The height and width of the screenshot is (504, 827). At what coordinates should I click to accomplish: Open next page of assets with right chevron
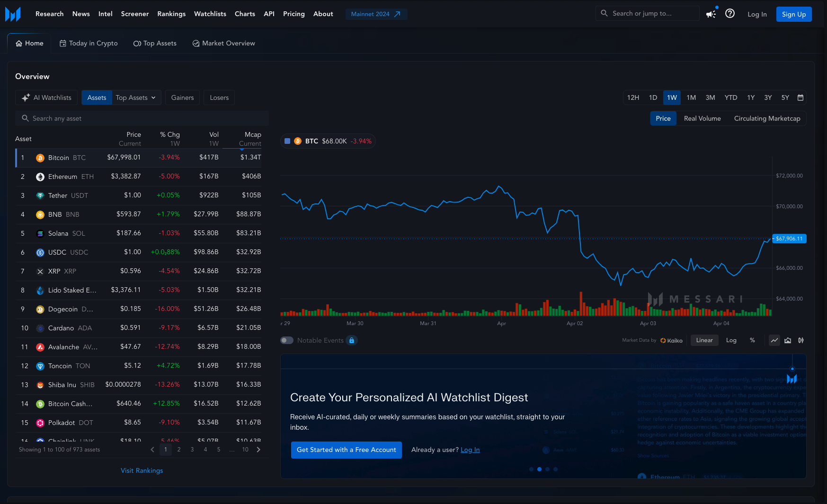tap(258, 450)
